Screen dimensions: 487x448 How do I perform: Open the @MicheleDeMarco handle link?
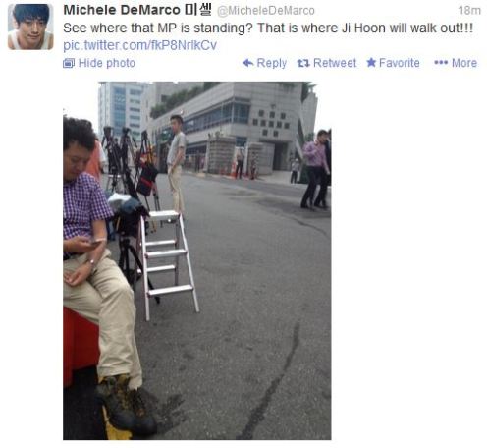pos(266,11)
